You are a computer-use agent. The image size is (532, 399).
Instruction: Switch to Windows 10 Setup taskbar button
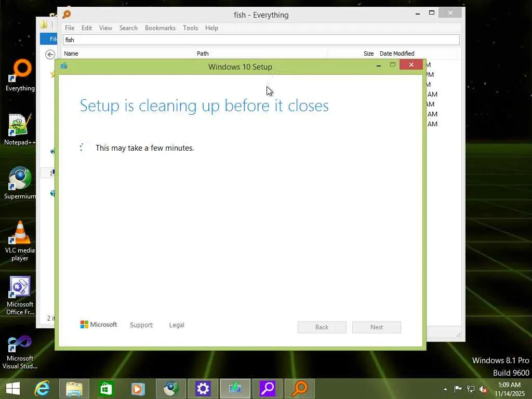235,389
